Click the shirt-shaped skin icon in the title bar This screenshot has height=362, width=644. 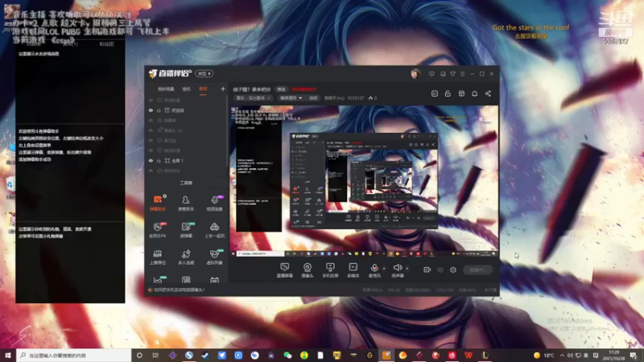452,74
